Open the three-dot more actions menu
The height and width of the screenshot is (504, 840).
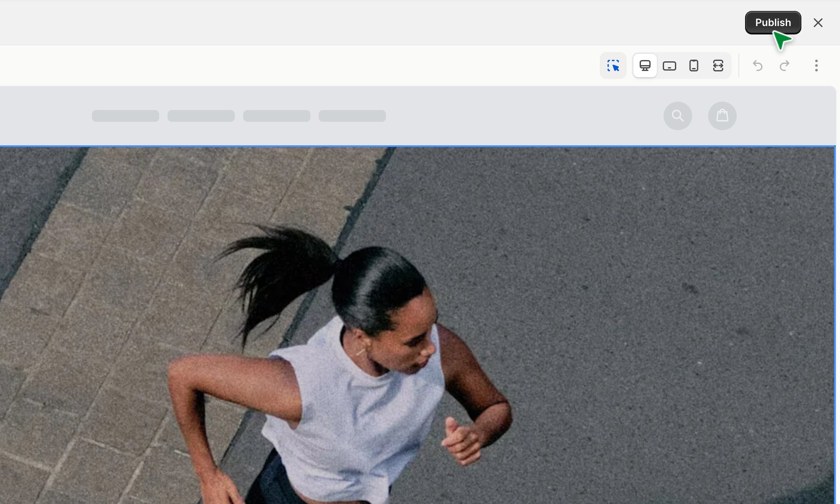coord(816,66)
